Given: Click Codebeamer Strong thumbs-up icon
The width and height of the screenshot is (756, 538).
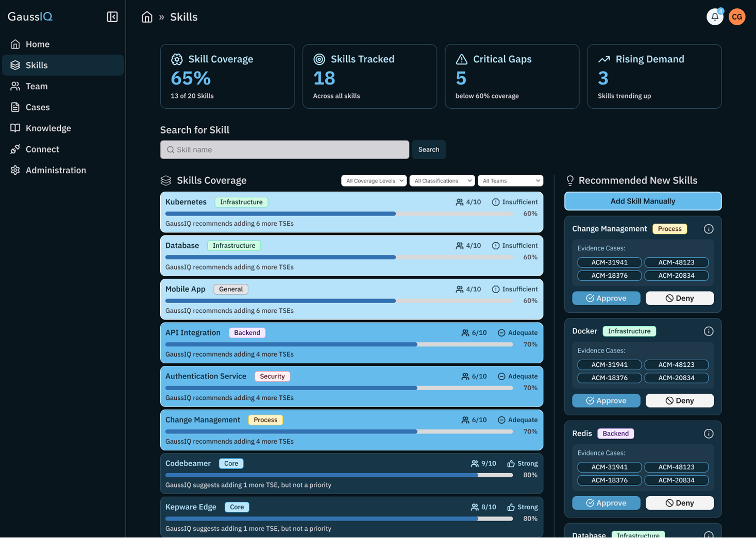Looking at the screenshot, I should (x=511, y=464).
